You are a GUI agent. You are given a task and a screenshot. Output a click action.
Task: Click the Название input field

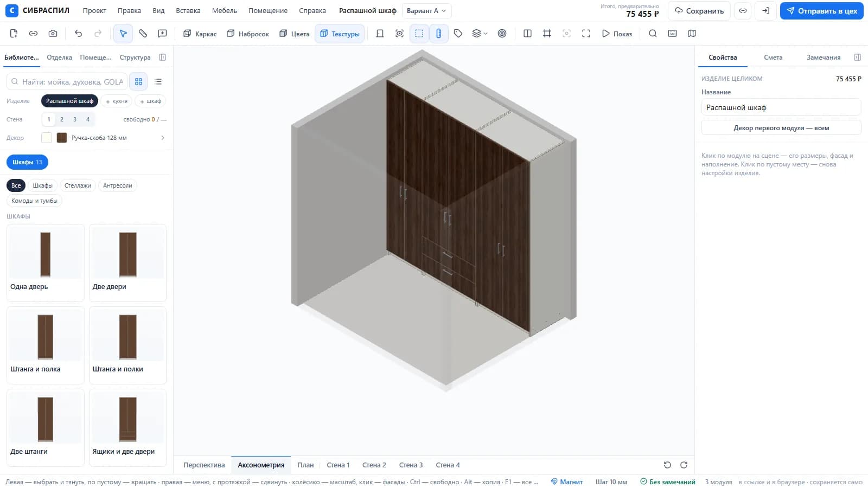781,107
